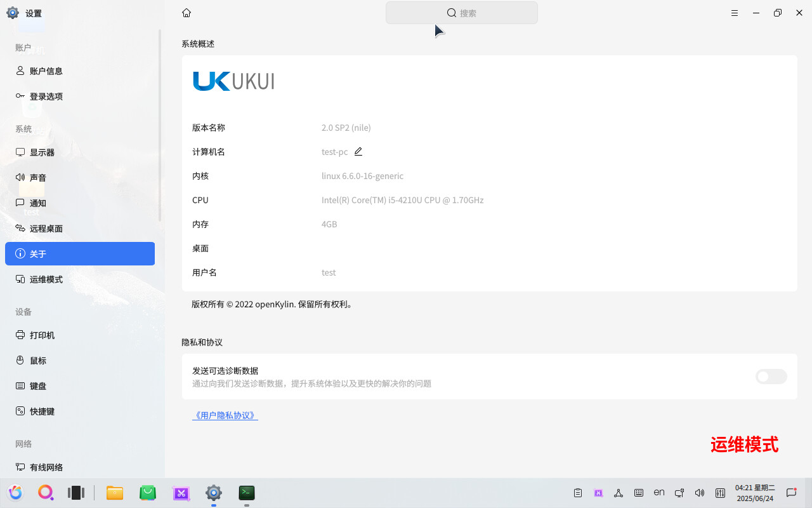Open the 《用户隐私协议》 privacy agreement link

tap(225, 415)
